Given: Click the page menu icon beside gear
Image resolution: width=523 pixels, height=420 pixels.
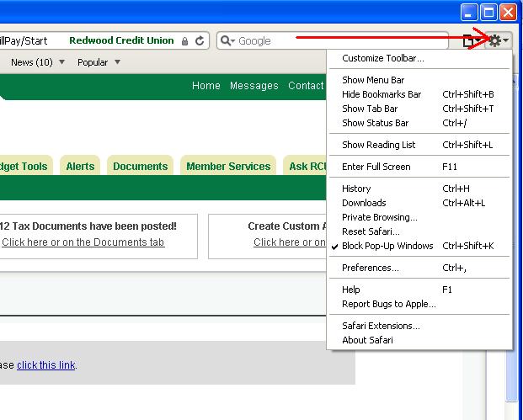Looking at the screenshot, I should [x=471, y=41].
